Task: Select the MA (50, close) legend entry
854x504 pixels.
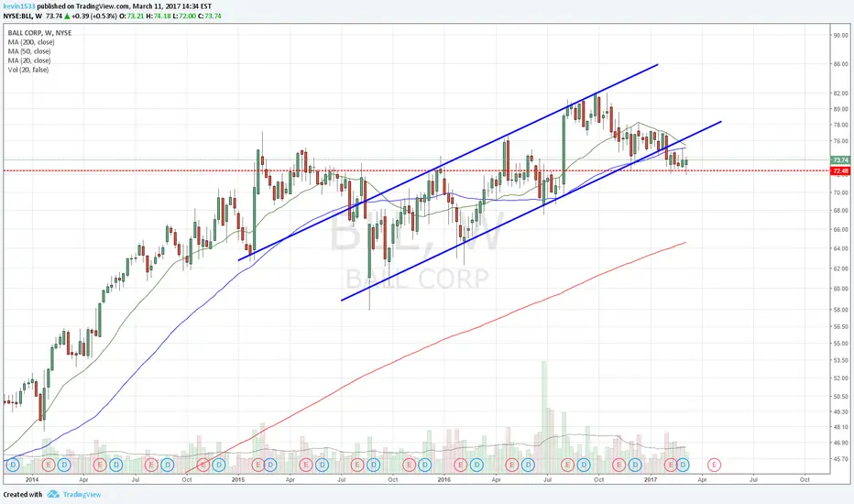Action: [29, 51]
